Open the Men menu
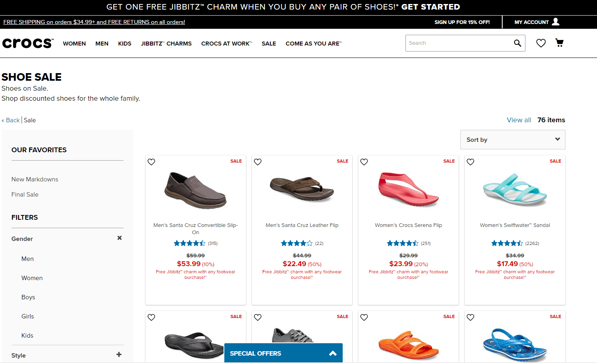The width and height of the screenshot is (597, 364). click(102, 44)
